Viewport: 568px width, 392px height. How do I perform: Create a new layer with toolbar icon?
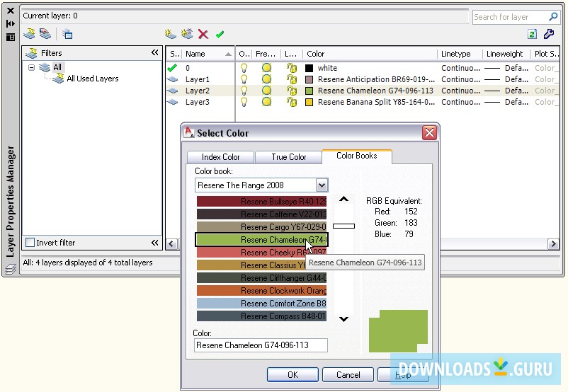[x=170, y=34]
